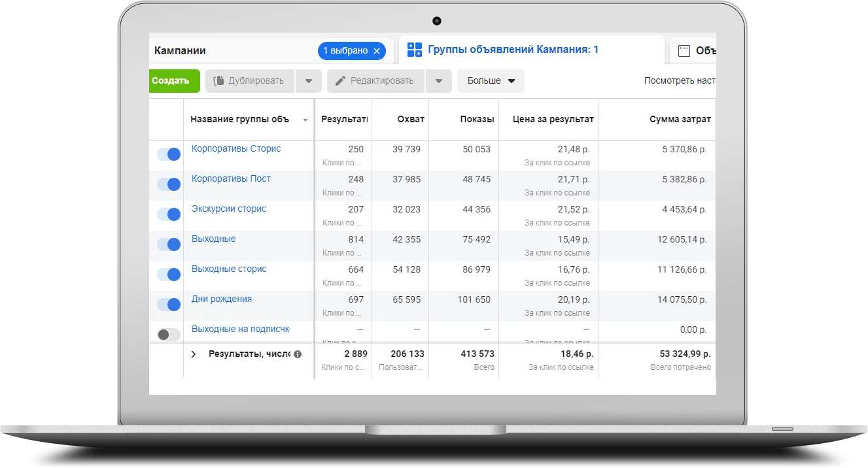Sort by the Результаты column header
This screenshot has height=468, width=868.
[344, 120]
